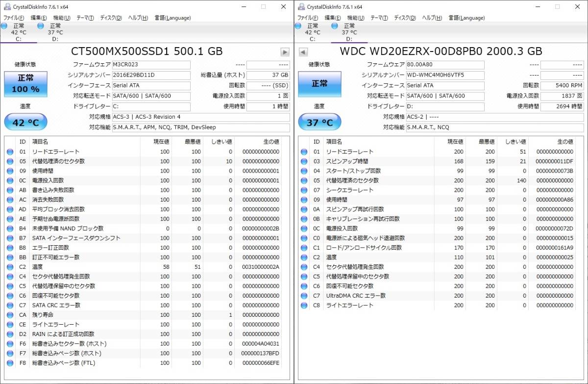Open 言語(Language) menu in right window
588x384 pixels.
pyautogui.click(x=466, y=18)
